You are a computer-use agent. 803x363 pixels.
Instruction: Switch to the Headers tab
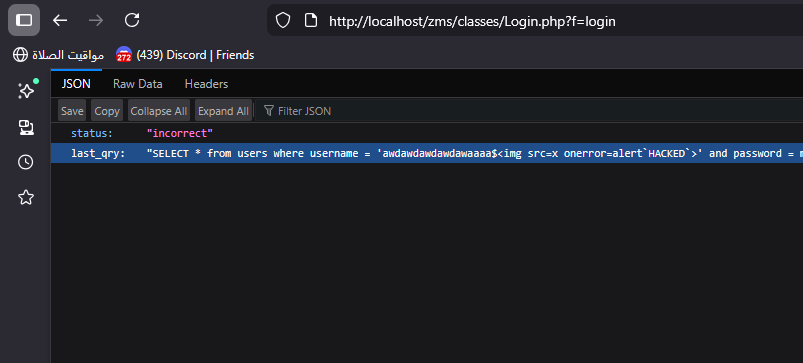pyautogui.click(x=206, y=84)
